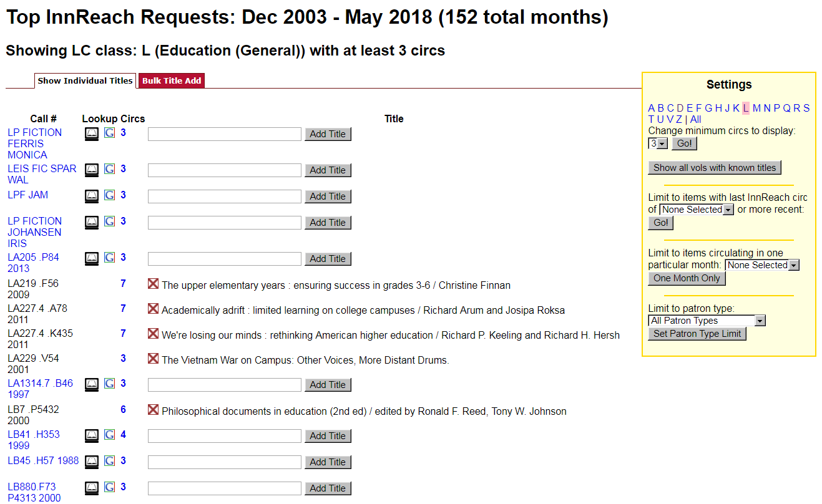Click Google lookup icon for LA205 .P84
The image size is (822, 504).
pyautogui.click(x=109, y=258)
